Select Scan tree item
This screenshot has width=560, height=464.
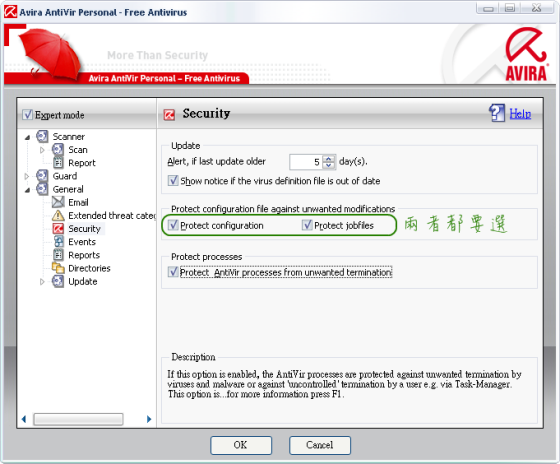[x=78, y=150]
